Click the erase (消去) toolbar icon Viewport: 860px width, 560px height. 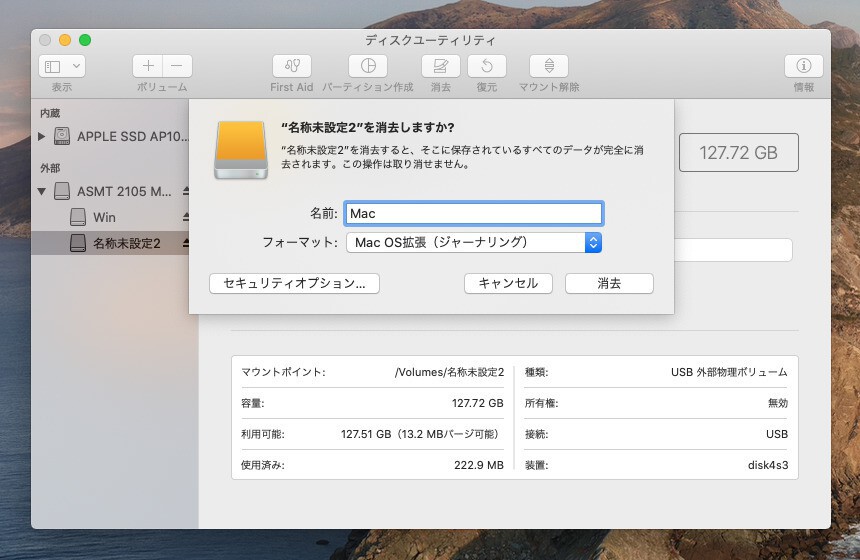[440, 66]
